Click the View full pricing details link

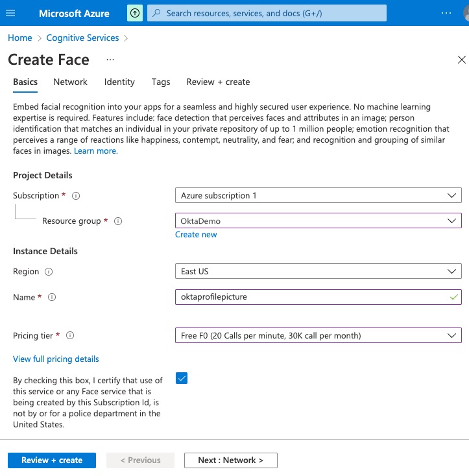tap(56, 359)
